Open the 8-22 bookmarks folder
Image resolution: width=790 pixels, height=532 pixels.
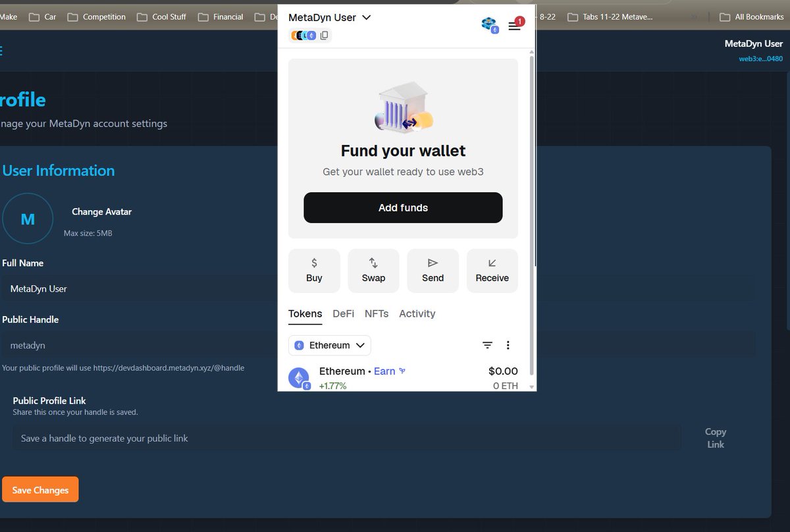pyautogui.click(x=547, y=16)
